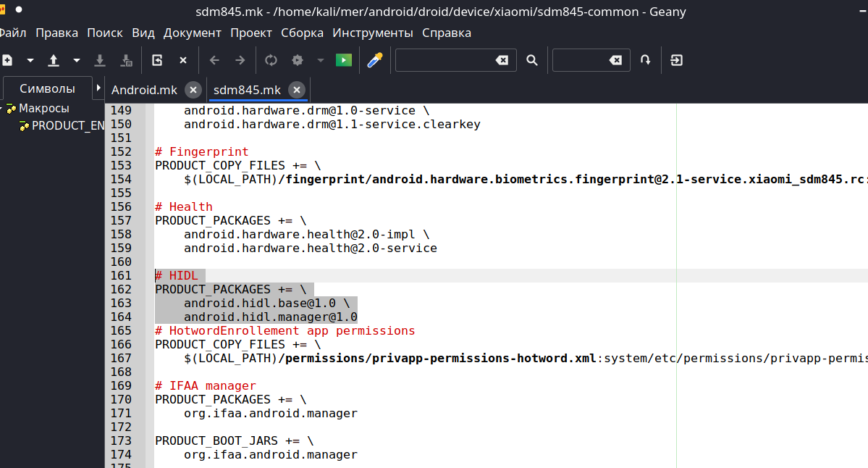Screen dimensions: 868x468
Task: Click the jump to line arrow icon
Action: tap(646, 60)
